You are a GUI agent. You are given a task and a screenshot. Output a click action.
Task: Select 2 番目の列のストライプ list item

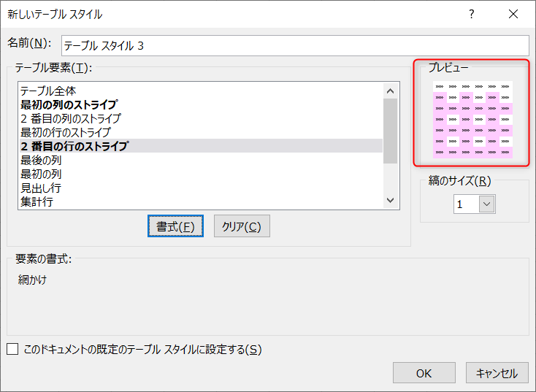[201, 118]
